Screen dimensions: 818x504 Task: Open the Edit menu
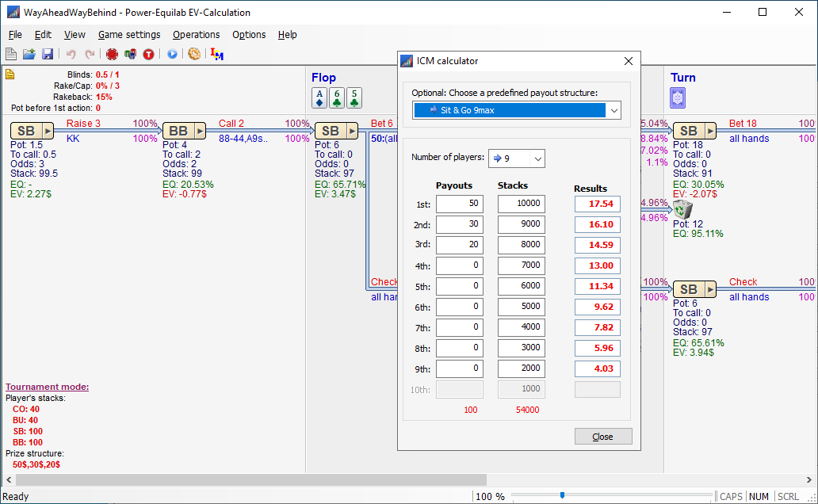click(43, 34)
